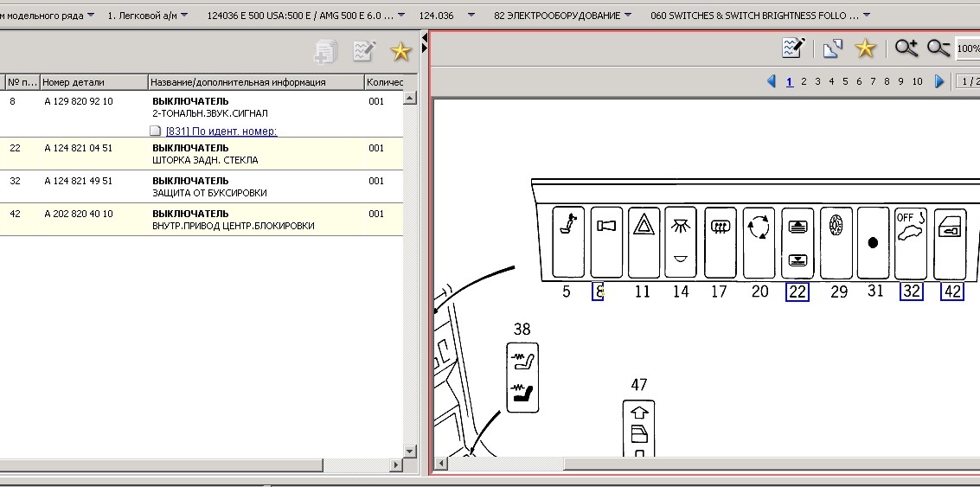Zoom in with the magnifier plus icon
980x487 pixels.
pyautogui.click(x=906, y=48)
